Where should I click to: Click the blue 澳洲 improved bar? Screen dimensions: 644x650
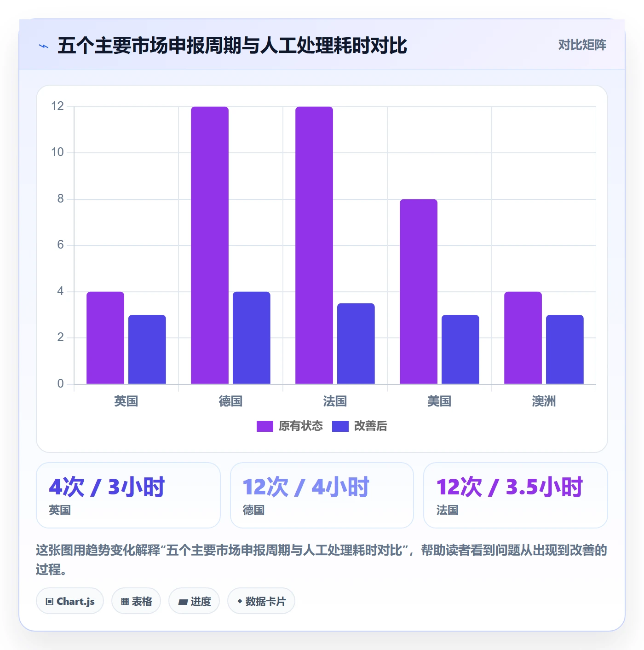click(565, 349)
